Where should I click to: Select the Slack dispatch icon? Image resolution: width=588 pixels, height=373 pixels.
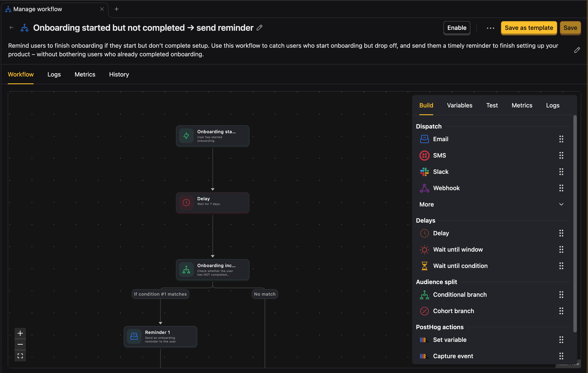[424, 171]
